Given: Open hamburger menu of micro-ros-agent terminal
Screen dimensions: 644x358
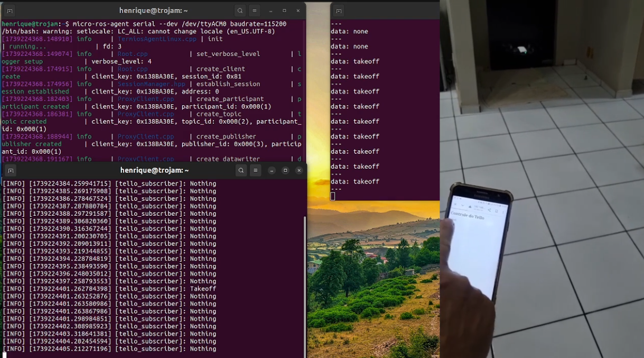Looking at the screenshot, I should click(255, 11).
